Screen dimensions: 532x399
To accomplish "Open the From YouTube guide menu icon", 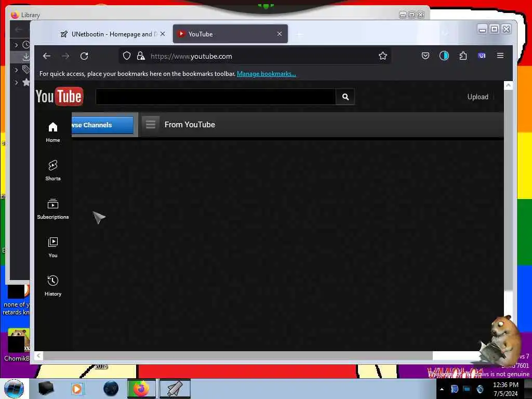I will [x=151, y=125].
